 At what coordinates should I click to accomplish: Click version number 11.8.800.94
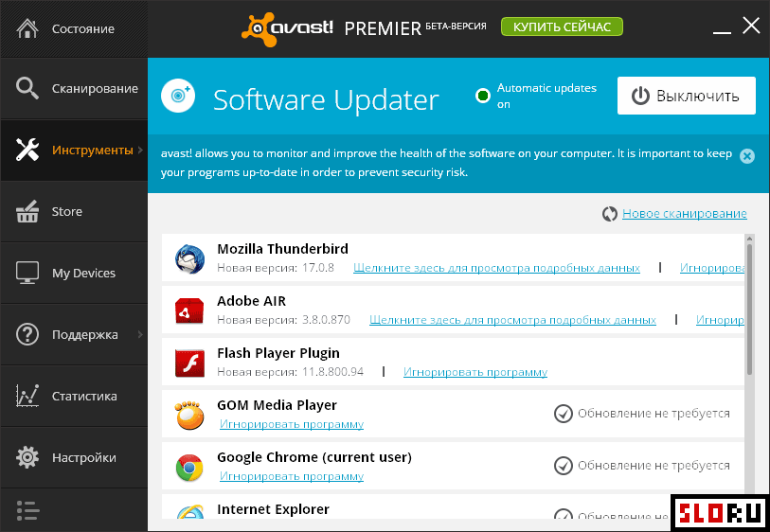[x=332, y=372]
